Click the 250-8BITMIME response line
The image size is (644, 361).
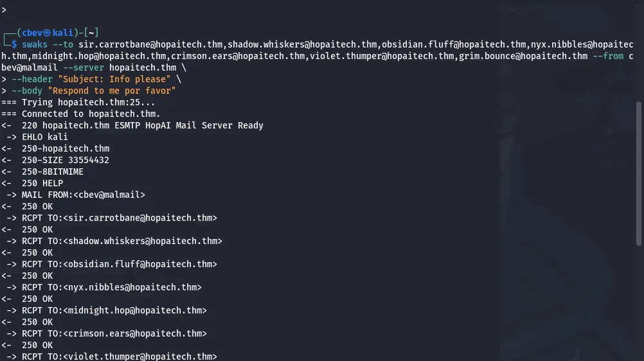point(53,172)
